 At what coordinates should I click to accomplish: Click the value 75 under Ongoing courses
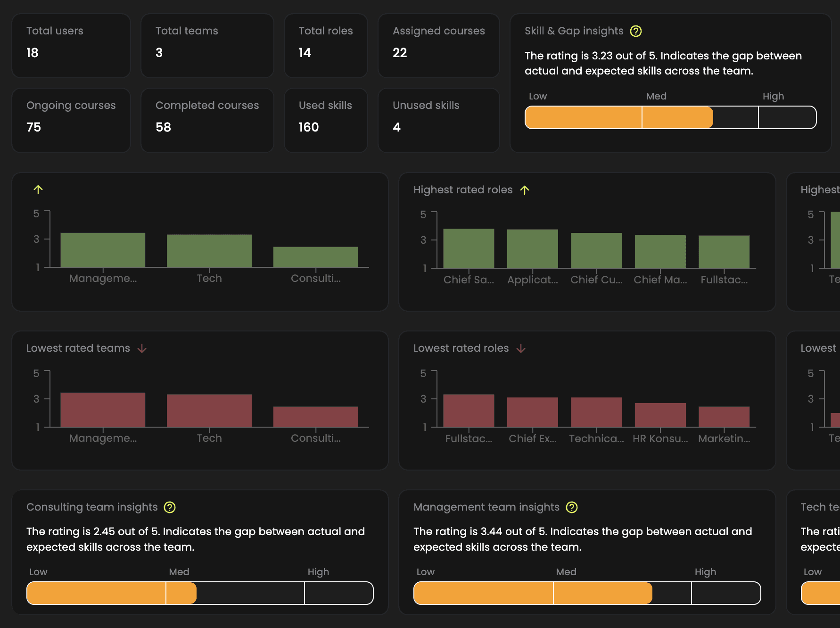tap(33, 127)
